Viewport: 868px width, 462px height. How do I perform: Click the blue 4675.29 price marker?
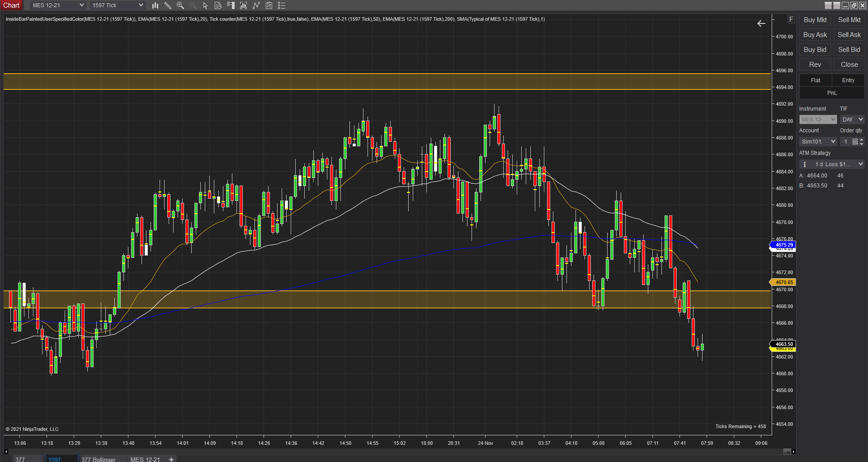click(x=783, y=245)
